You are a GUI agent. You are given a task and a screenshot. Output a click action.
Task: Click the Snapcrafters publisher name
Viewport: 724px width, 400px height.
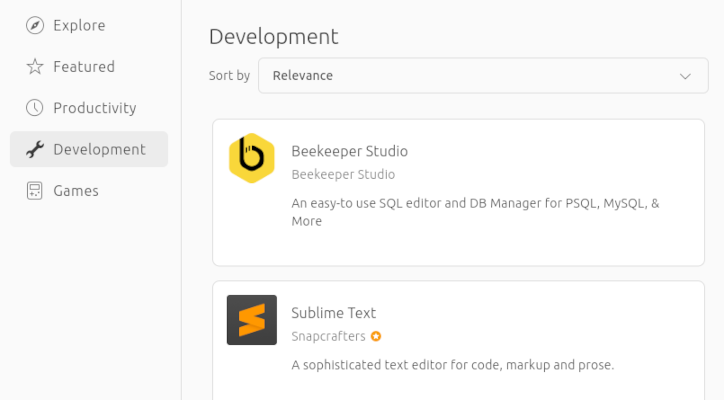[328, 336]
